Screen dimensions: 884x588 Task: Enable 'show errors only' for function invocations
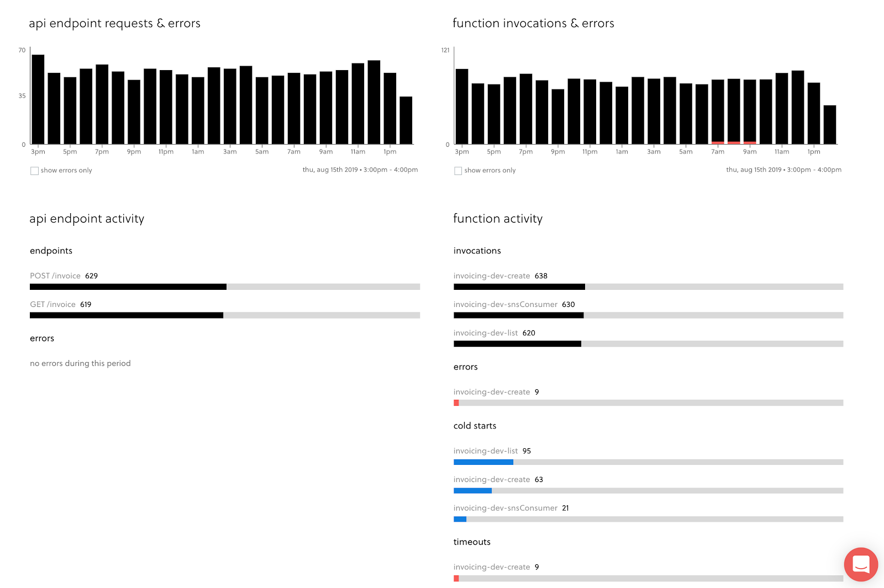click(x=457, y=171)
